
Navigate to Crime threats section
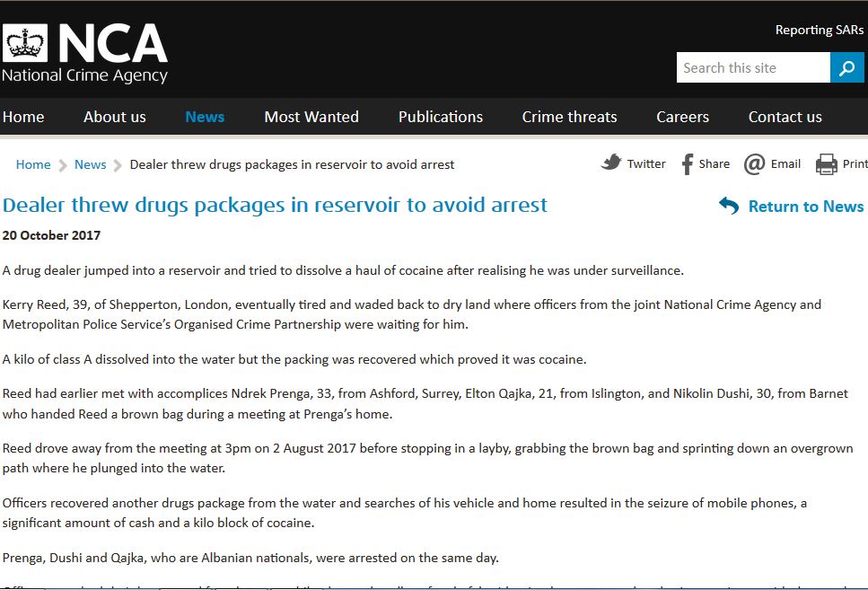point(569,117)
